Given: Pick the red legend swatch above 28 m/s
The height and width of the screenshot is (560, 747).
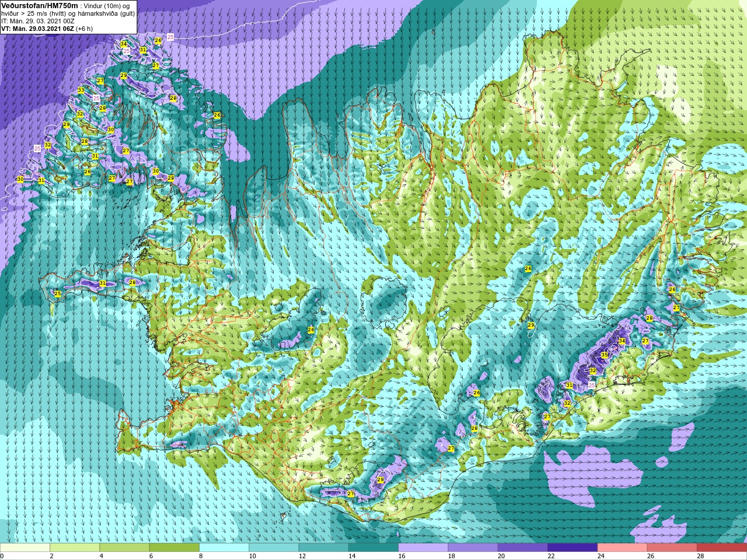Looking at the screenshot, I should pyautogui.click(x=722, y=548).
